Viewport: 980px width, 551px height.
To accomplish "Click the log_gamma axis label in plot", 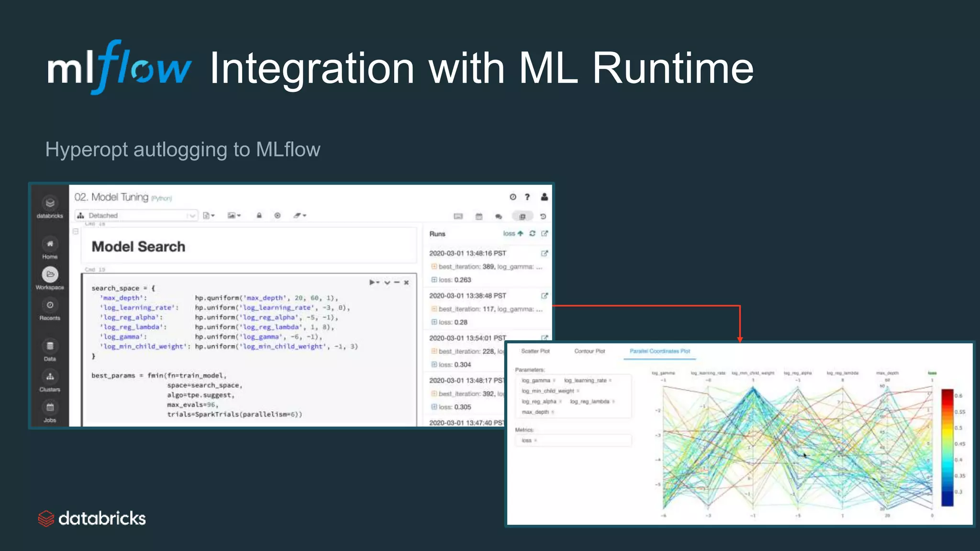I will pyautogui.click(x=663, y=373).
